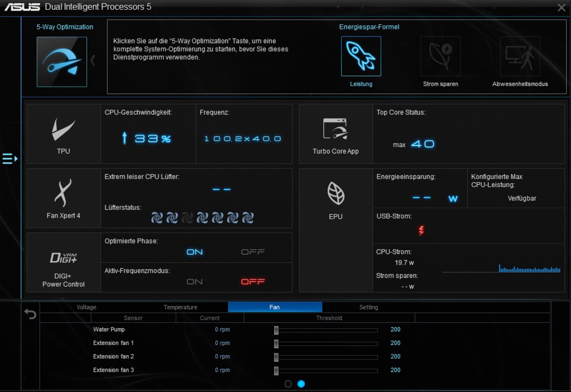The height and width of the screenshot is (392, 571).
Task: Click the Current column header
Action: click(x=210, y=318)
